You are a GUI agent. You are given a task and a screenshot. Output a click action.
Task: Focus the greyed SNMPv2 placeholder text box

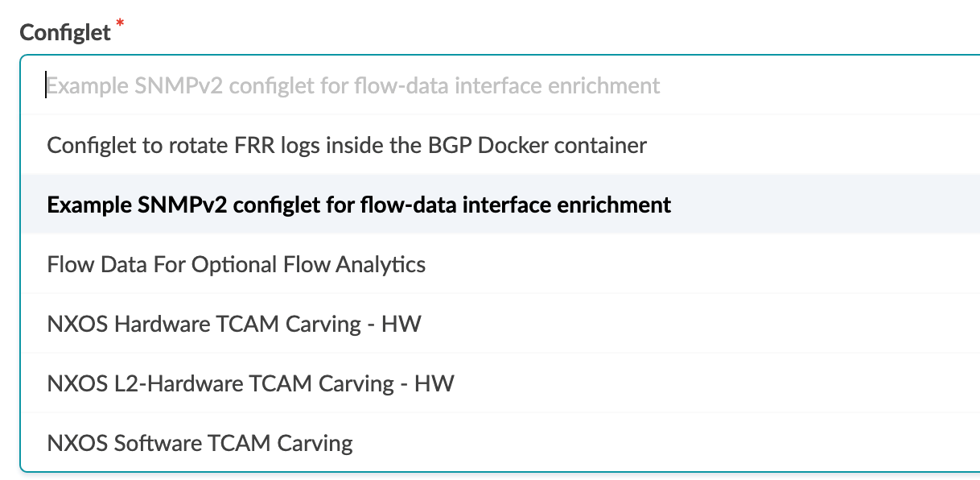(x=354, y=85)
